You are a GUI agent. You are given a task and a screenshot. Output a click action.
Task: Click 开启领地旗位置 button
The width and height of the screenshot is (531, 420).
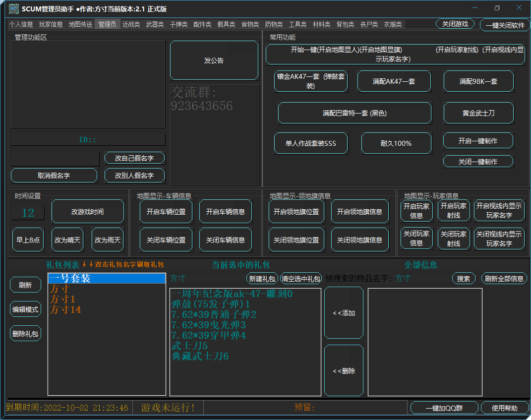[296, 212]
